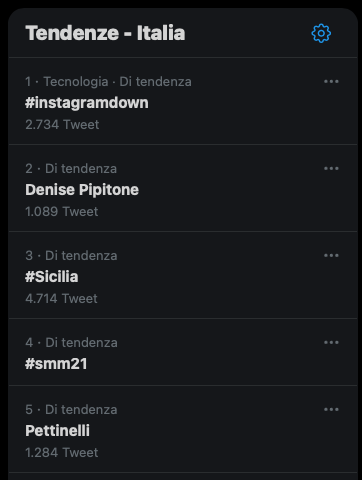This screenshot has height=480, width=362.
Task: Select the 4.714 Tweet count under #Sicilia
Action: click(61, 299)
